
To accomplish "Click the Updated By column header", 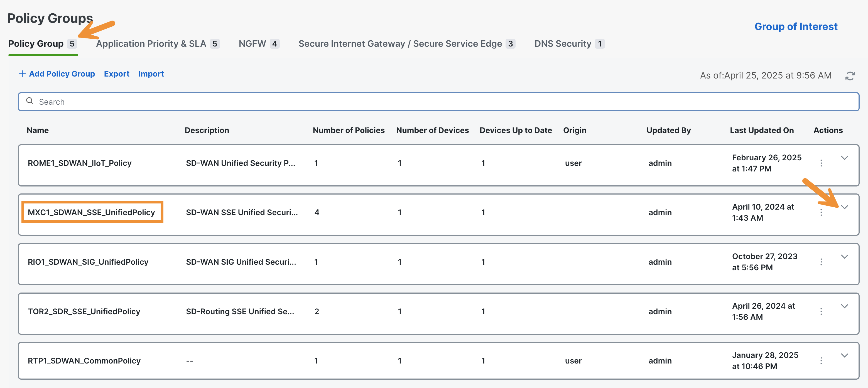I will click(668, 130).
